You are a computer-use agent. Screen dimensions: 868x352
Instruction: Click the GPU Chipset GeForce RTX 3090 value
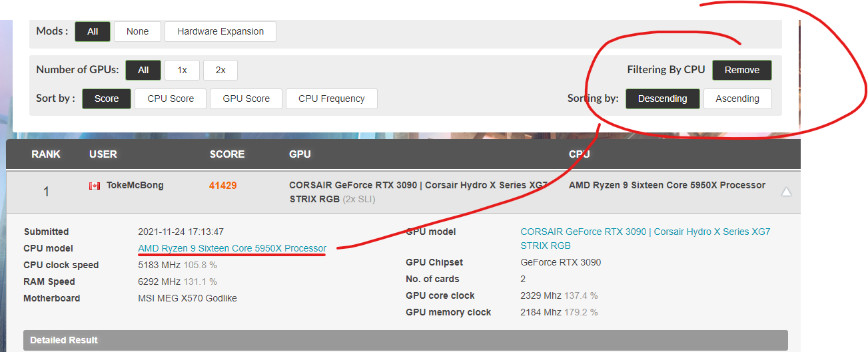(x=560, y=262)
